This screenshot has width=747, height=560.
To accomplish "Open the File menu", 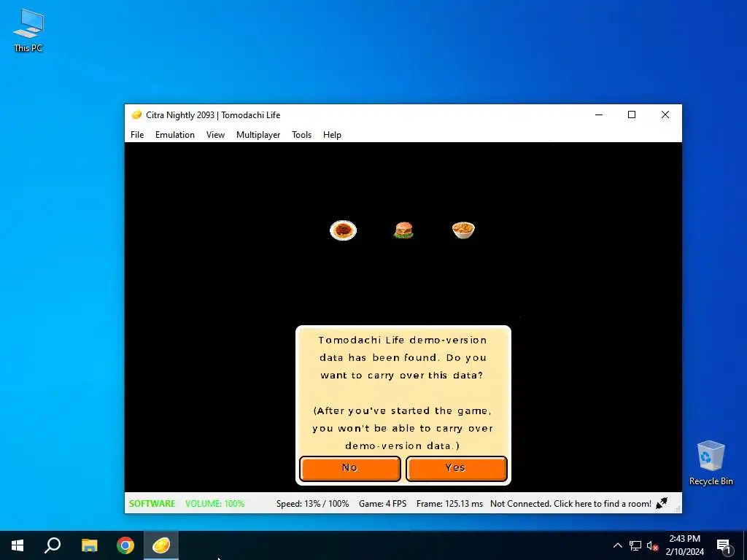I will click(137, 135).
